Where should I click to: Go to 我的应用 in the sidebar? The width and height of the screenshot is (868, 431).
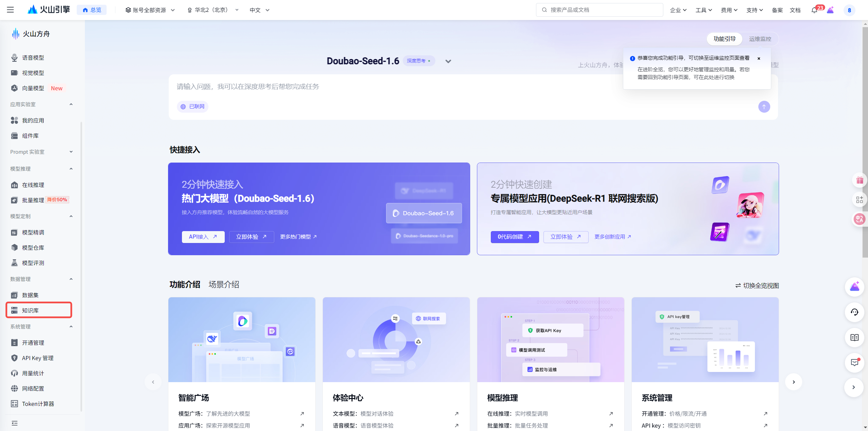33,120
